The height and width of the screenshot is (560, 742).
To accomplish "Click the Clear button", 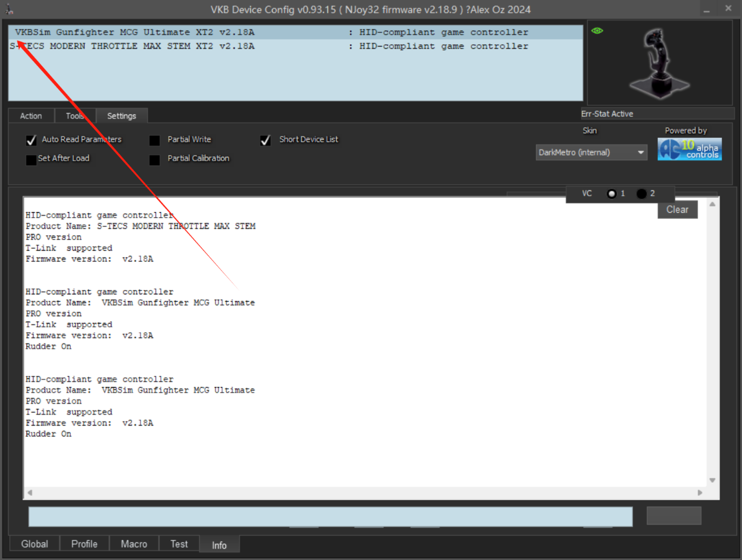I will (677, 210).
